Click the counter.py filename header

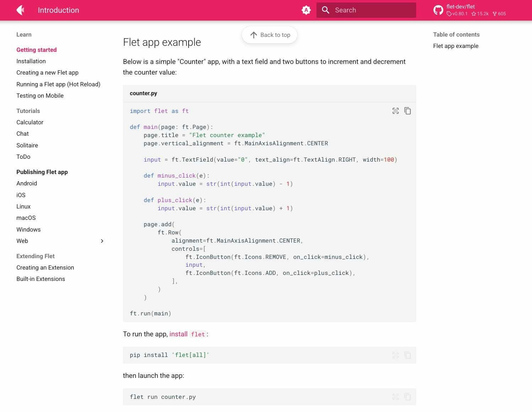(x=143, y=93)
